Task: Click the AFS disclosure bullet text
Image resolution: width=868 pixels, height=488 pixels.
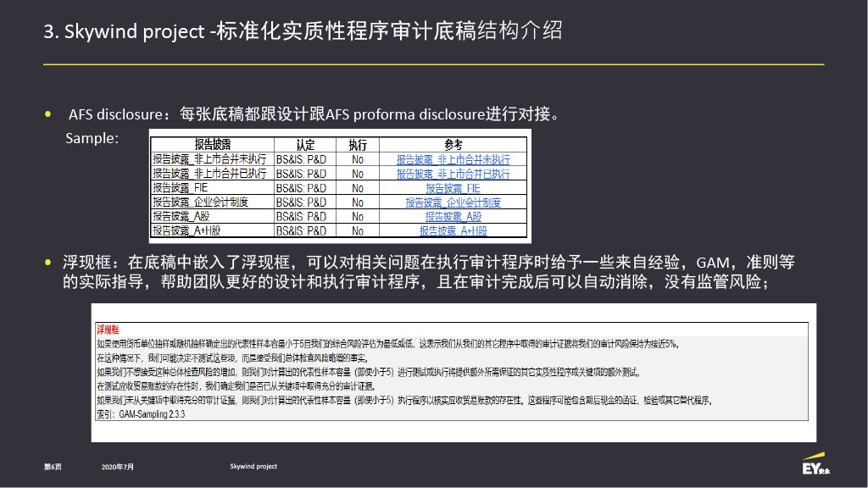Action: coord(314,114)
